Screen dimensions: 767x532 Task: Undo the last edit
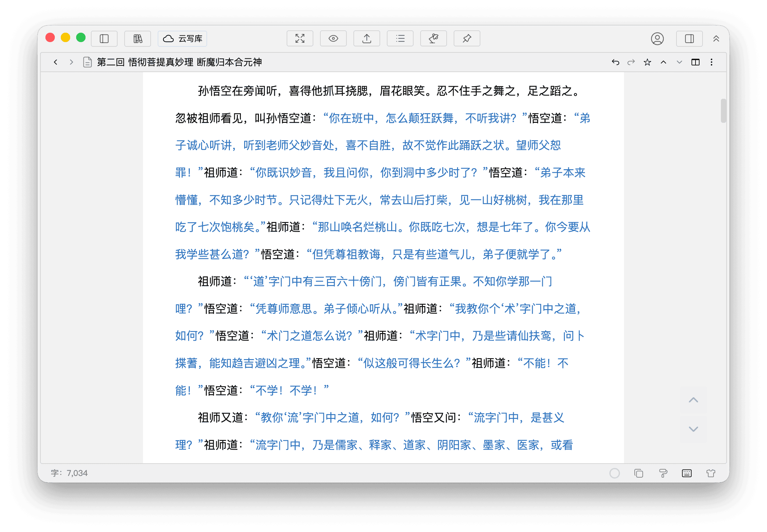(615, 62)
